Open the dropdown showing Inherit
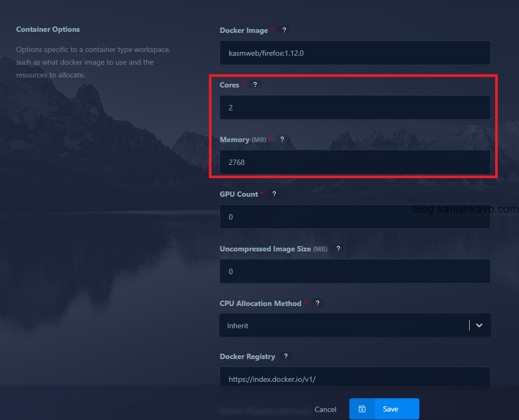 click(345, 326)
